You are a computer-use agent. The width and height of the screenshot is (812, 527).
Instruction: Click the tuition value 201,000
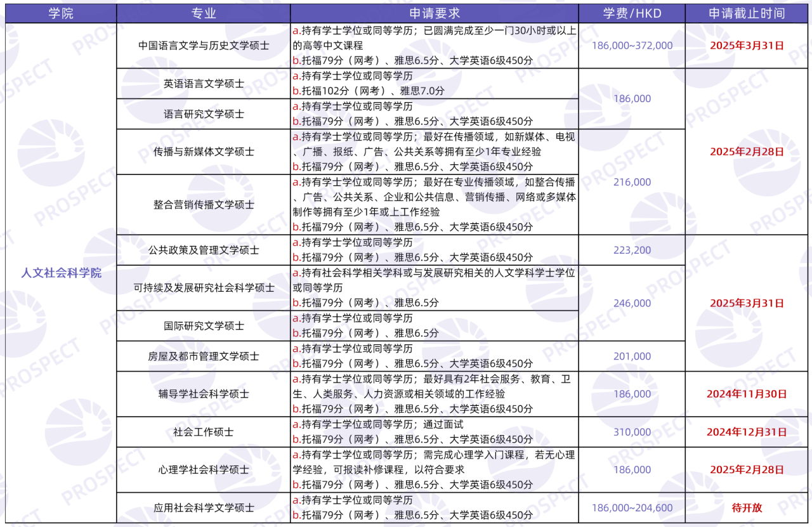632,356
